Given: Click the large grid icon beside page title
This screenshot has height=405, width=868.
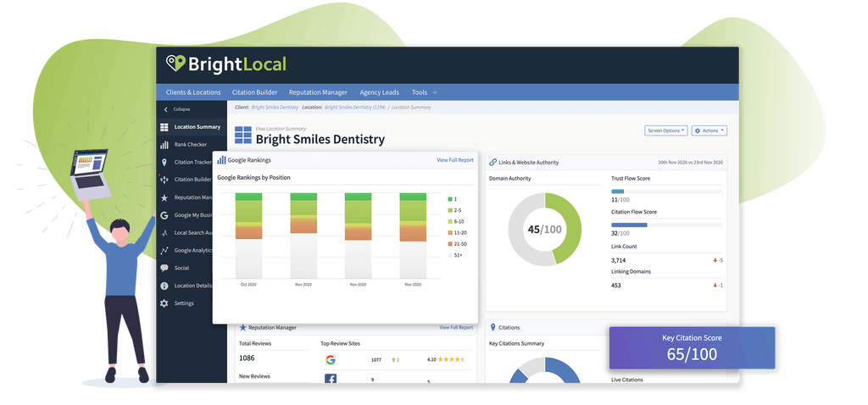Looking at the screenshot, I should click(243, 135).
